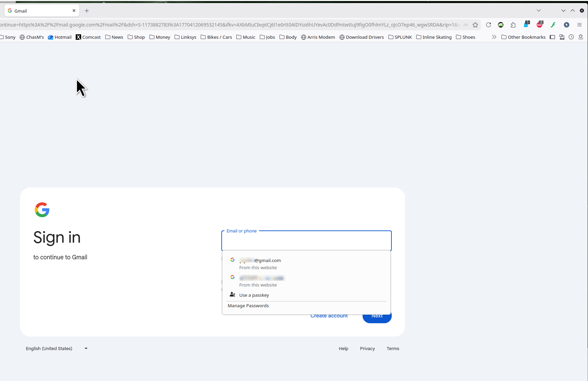Viewport: 588px width, 381px height.
Task: Expand the Linksys bookmarks folder
Action: tap(185, 37)
